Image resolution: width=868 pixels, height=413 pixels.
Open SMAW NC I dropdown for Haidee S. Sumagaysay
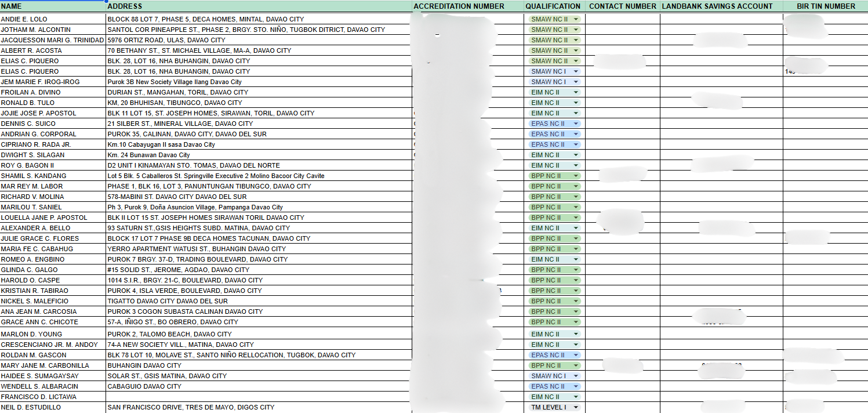coord(576,376)
